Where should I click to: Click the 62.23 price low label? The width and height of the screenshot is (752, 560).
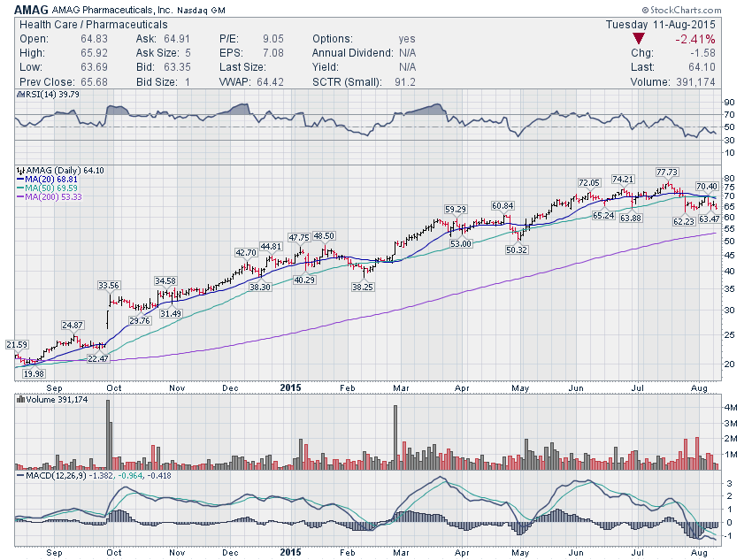683,221
